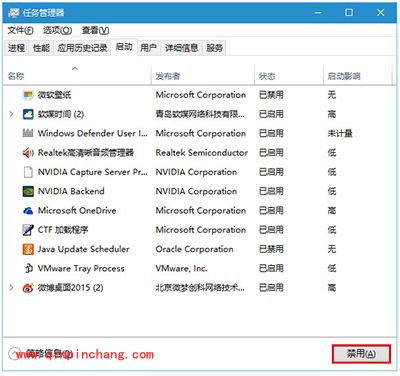Click the 软媒时间 app icon
This screenshot has height=376, width=400.
coord(28,114)
